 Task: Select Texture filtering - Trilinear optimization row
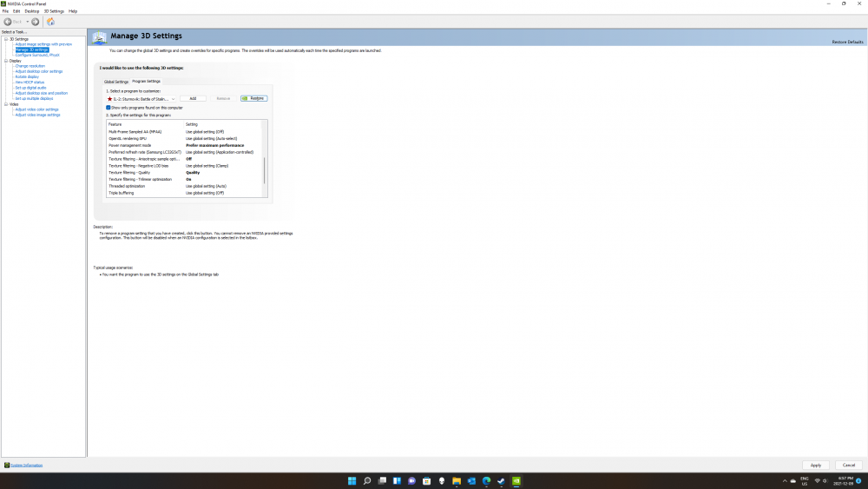[183, 180]
